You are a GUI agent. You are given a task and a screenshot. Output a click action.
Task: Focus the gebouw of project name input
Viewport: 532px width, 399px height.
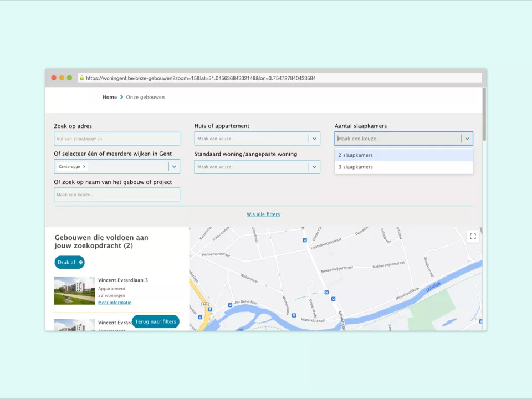pyautogui.click(x=117, y=195)
